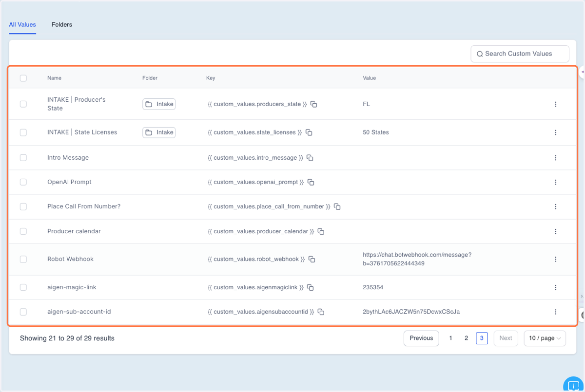Open row options for Place Call From Number?
Image resolution: width=585 pixels, height=392 pixels.
coord(555,206)
